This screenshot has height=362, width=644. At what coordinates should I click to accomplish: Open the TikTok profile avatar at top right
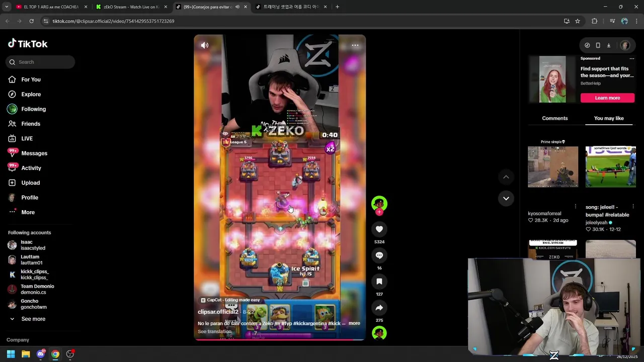point(625,45)
